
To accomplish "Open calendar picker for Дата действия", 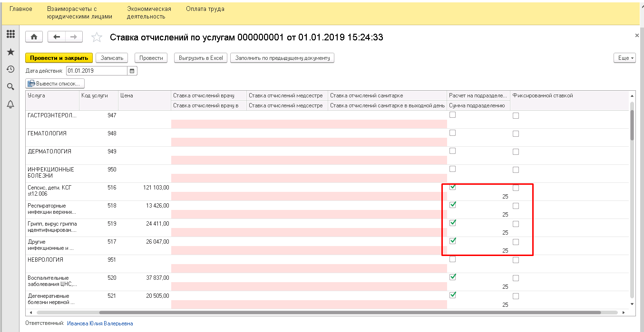I will click(x=132, y=71).
